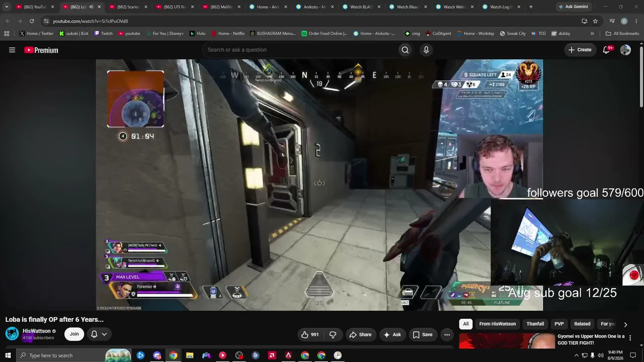Open the Windows Start menu
Viewport: 644px width, 362px height.
[x=8, y=355]
